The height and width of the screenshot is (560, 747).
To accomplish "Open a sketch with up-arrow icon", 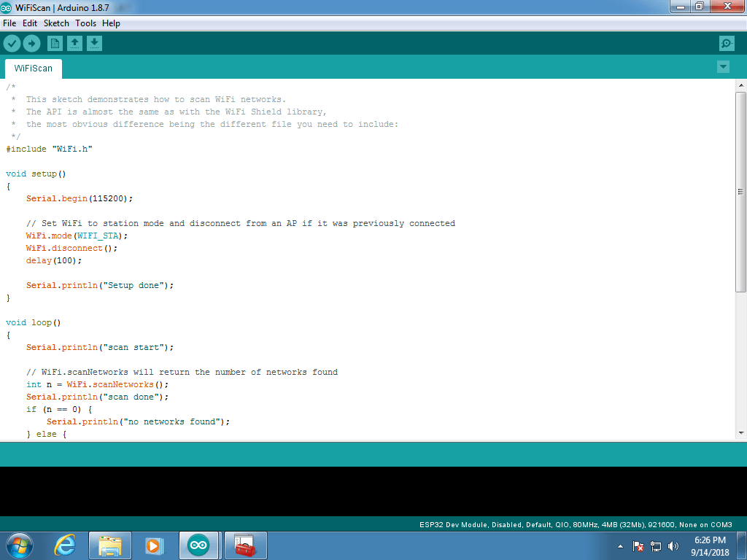I will 74,44.
